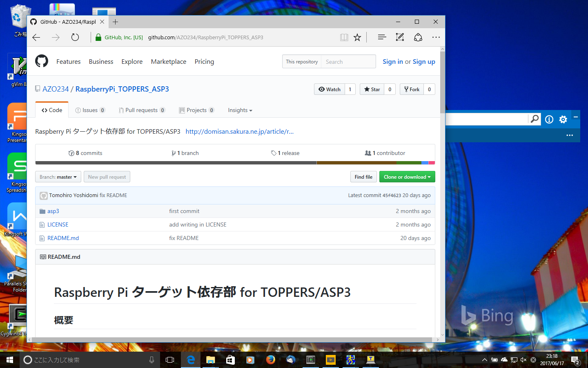Close the GitHub browser tab

tap(102, 22)
